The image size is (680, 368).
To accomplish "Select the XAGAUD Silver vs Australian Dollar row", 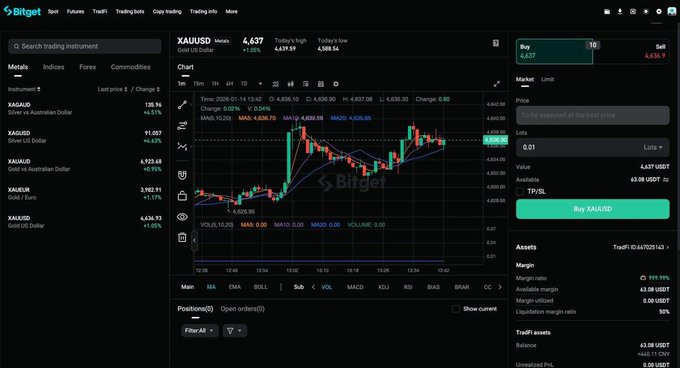I will pyautogui.click(x=85, y=108).
